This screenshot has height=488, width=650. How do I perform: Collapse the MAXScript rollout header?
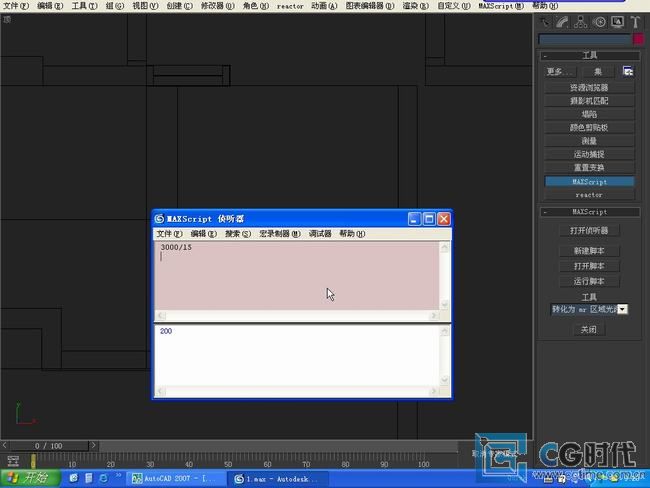coord(589,212)
